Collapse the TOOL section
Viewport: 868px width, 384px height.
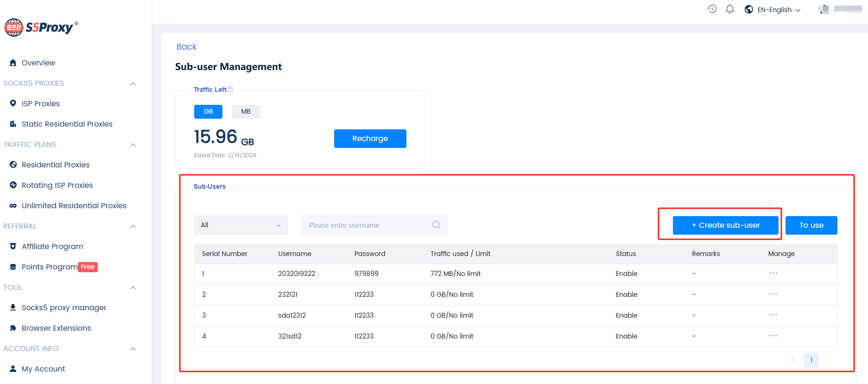click(133, 288)
